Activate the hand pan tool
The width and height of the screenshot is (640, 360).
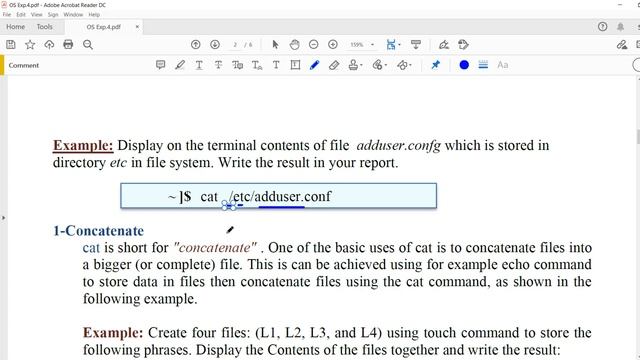pyautogui.click(x=294, y=44)
